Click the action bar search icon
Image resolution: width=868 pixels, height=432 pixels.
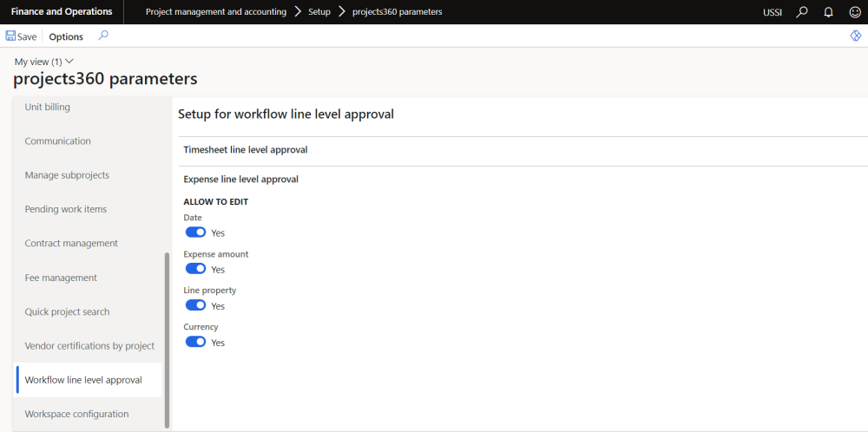point(103,36)
